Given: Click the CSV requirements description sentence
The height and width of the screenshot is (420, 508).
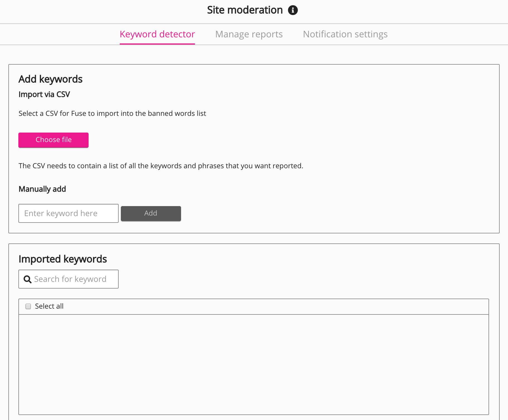Looking at the screenshot, I should tap(161, 166).
